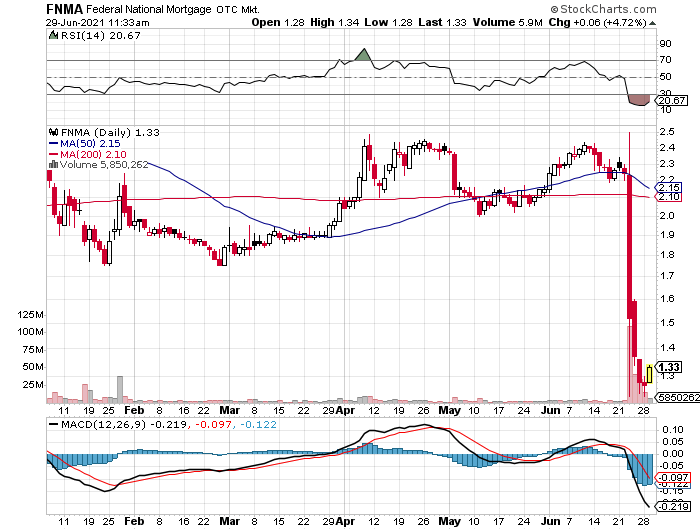Screen dimensions: 700x530
Task: Click the 70 label on the RSI axis
Action: click(665, 60)
